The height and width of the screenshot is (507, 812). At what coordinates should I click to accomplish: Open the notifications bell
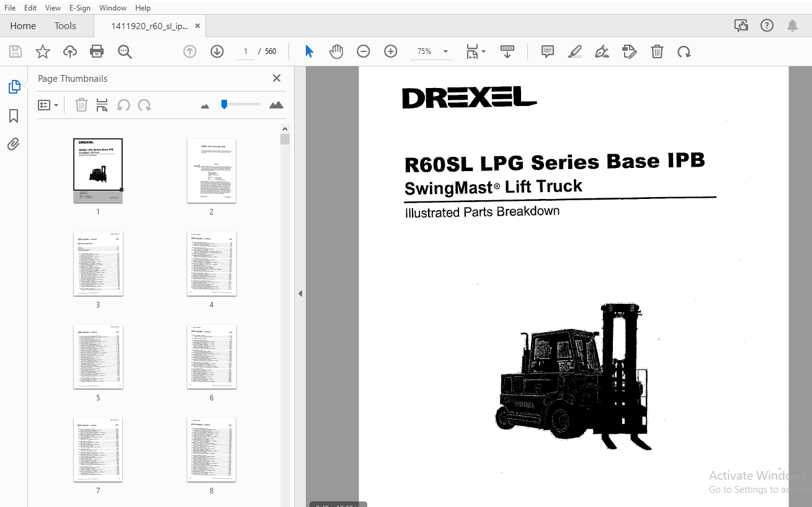[792, 25]
